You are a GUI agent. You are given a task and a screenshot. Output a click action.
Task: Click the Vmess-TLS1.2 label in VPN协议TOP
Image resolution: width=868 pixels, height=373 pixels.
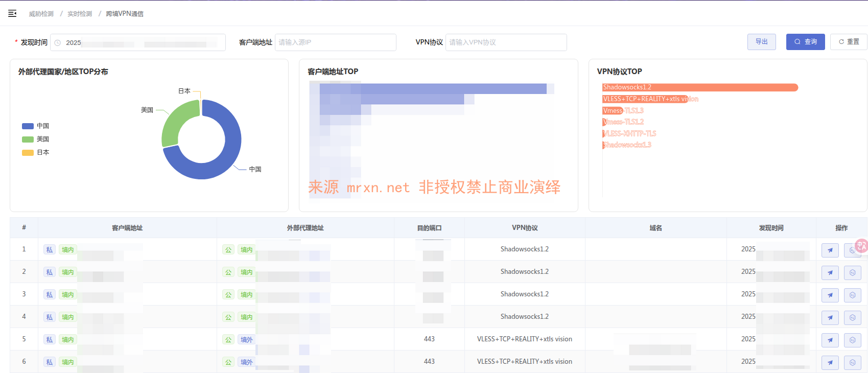(623, 122)
